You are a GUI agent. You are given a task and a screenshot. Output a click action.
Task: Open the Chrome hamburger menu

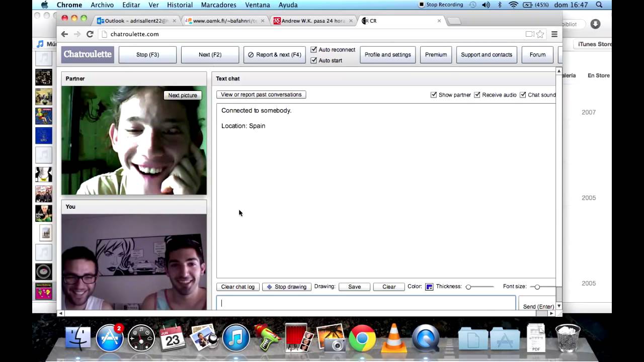[x=554, y=34]
